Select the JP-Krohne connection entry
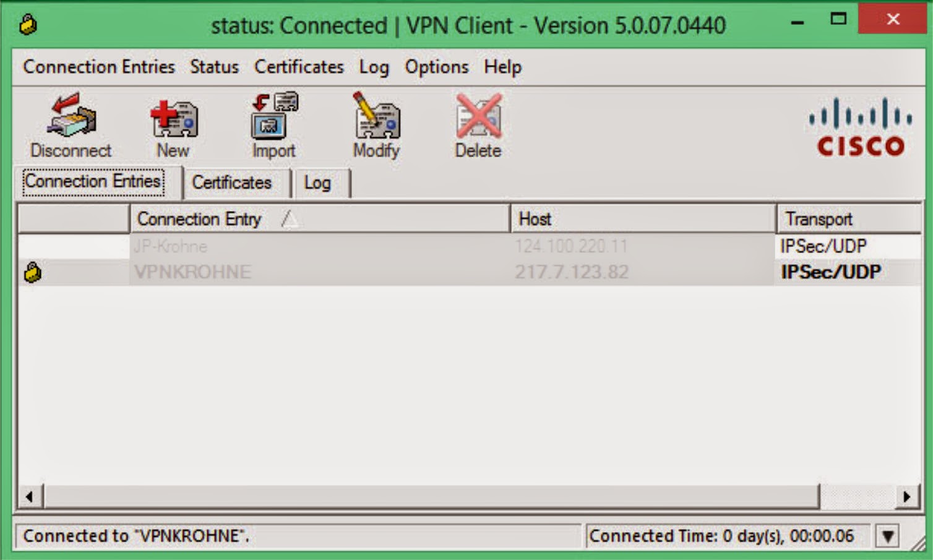Screen dimensions: 933x560 pyautogui.click(x=170, y=246)
